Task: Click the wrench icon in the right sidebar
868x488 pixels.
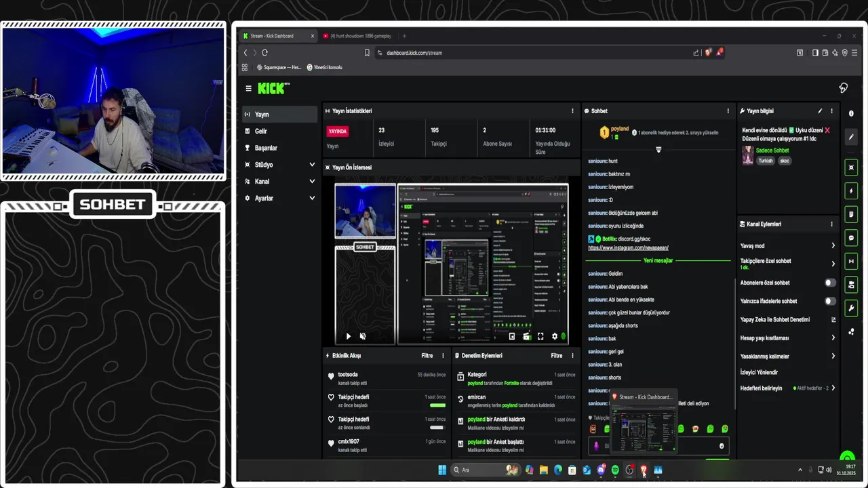Action: coord(852,308)
